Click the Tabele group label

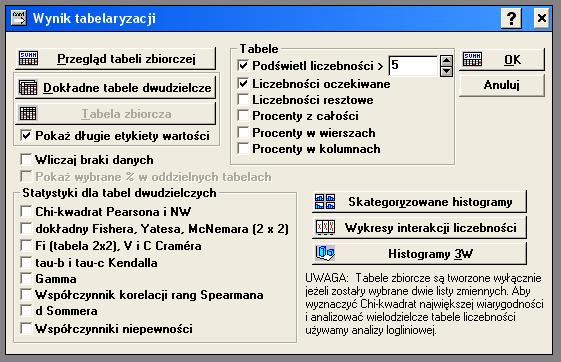(x=259, y=49)
